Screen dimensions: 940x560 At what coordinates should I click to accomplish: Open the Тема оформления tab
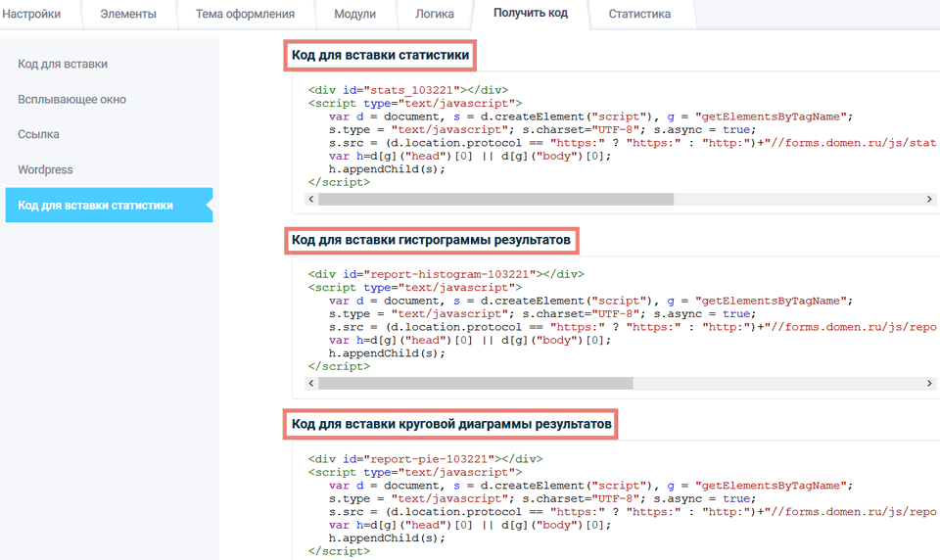tap(245, 15)
